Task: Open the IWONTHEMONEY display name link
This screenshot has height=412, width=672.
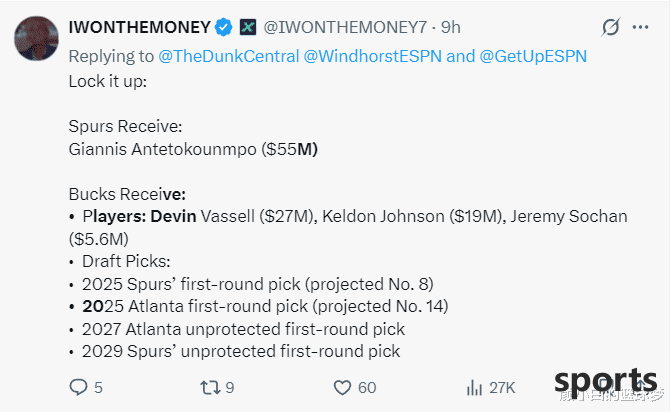Action: (140, 27)
